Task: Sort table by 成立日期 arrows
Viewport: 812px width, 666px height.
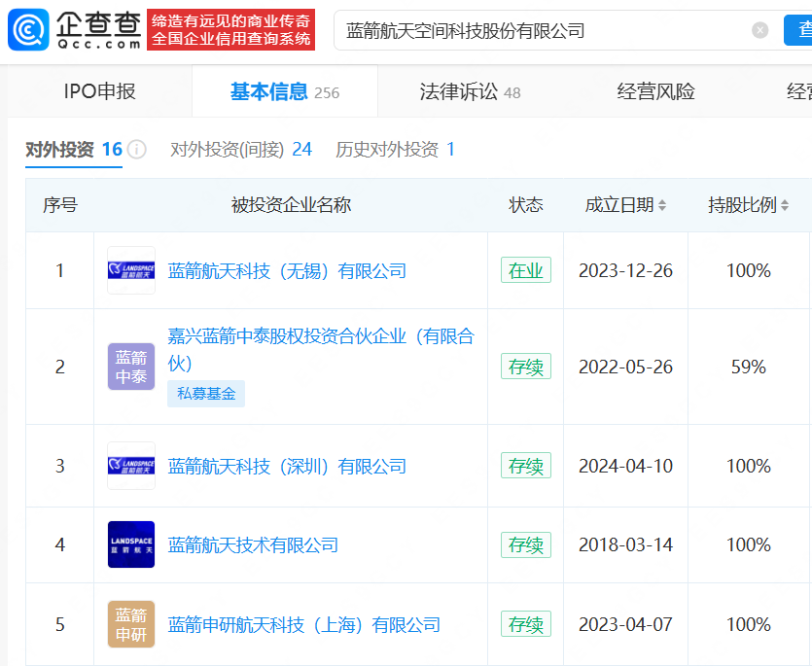Action: click(x=662, y=205)
